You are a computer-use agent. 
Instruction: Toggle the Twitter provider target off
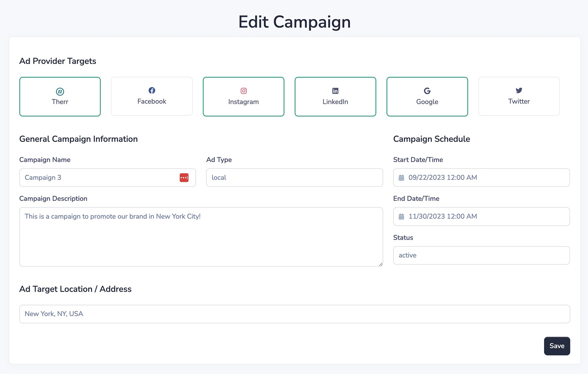519,96
